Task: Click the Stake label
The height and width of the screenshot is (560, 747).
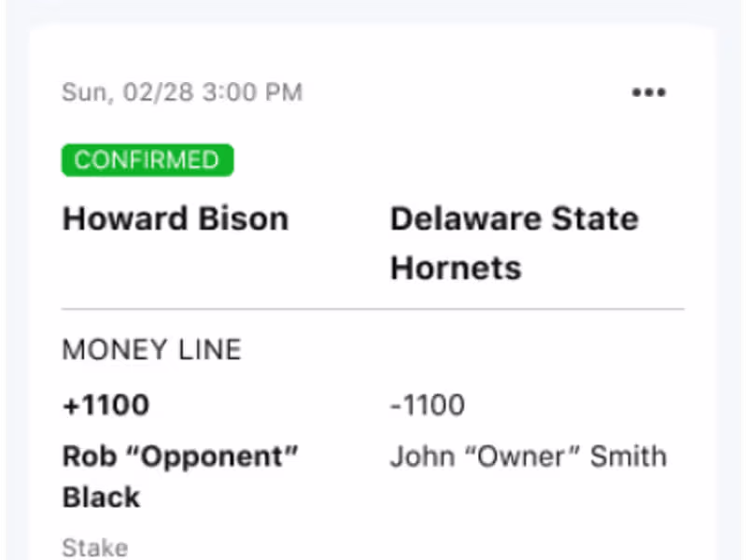Action: pyautogui.click(x=94, y=547)
